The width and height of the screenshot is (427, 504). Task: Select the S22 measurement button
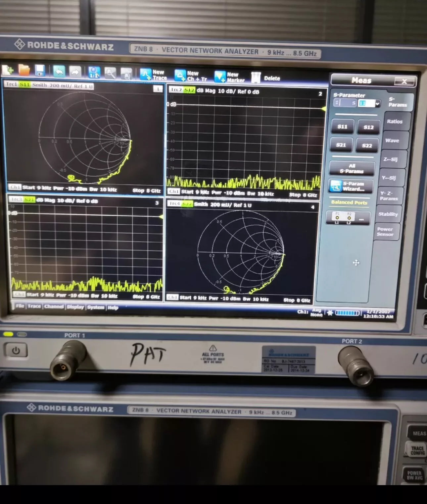(x=367, y=146)
